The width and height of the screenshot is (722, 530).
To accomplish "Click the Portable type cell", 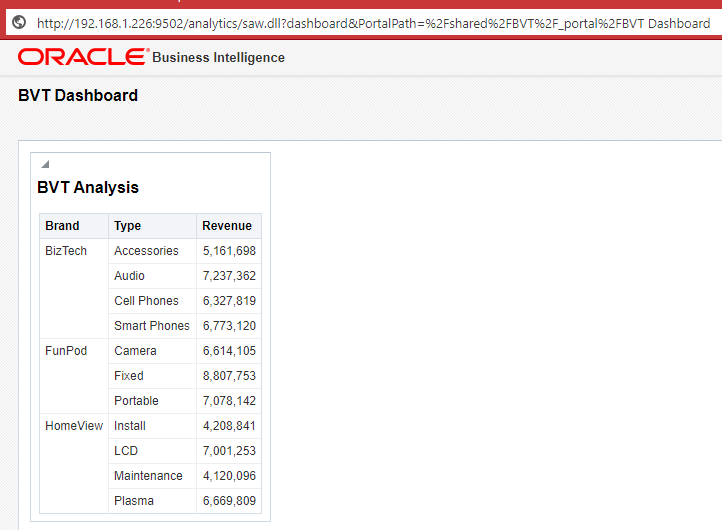I will pyautogui.click(x=152, y=401).
